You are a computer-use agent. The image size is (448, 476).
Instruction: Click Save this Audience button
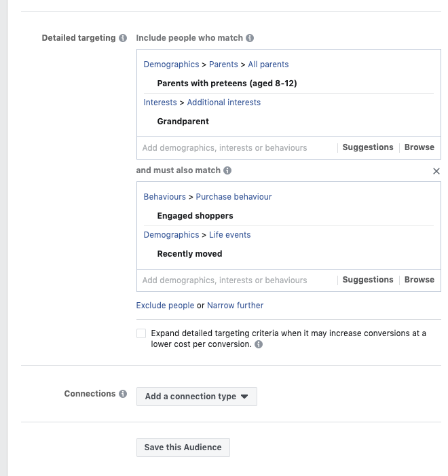(x=183, y=447)
